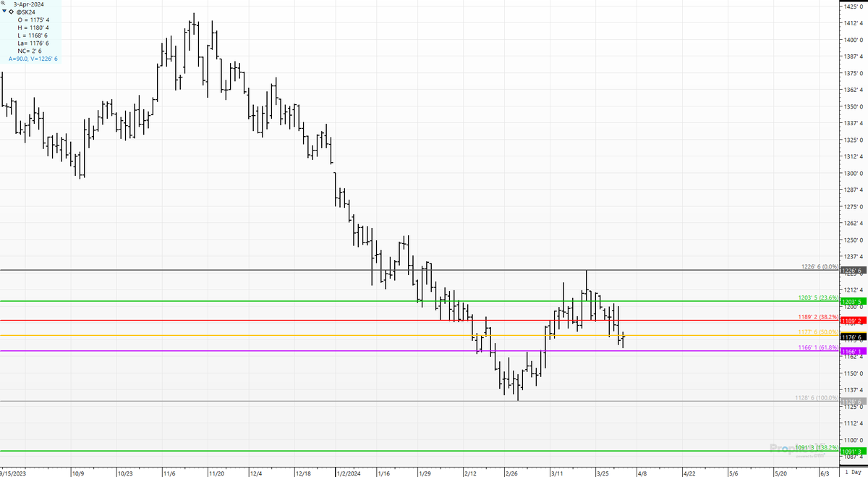
Task: Click the last value La= 1176' 6
Action: (33, 43)
